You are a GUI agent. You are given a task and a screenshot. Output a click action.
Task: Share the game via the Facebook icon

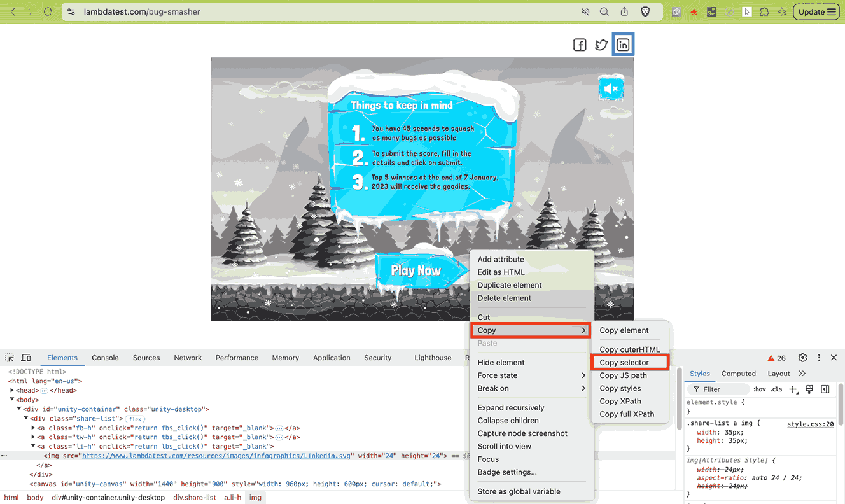click(x=580, y=45)
